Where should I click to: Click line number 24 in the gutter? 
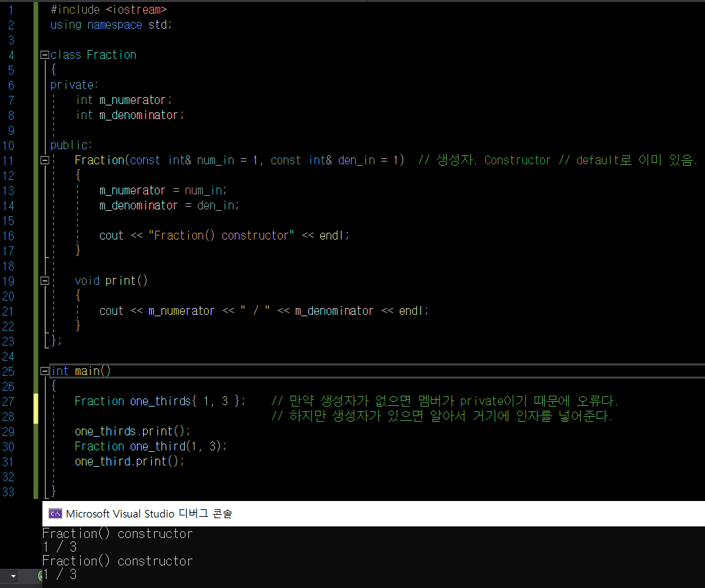pyautogui.click(x=8, y=357)
